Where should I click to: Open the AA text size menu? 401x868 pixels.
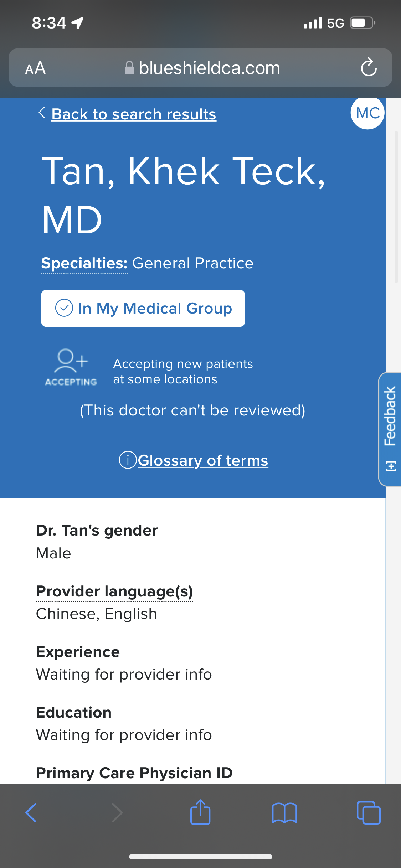point(35,68)
